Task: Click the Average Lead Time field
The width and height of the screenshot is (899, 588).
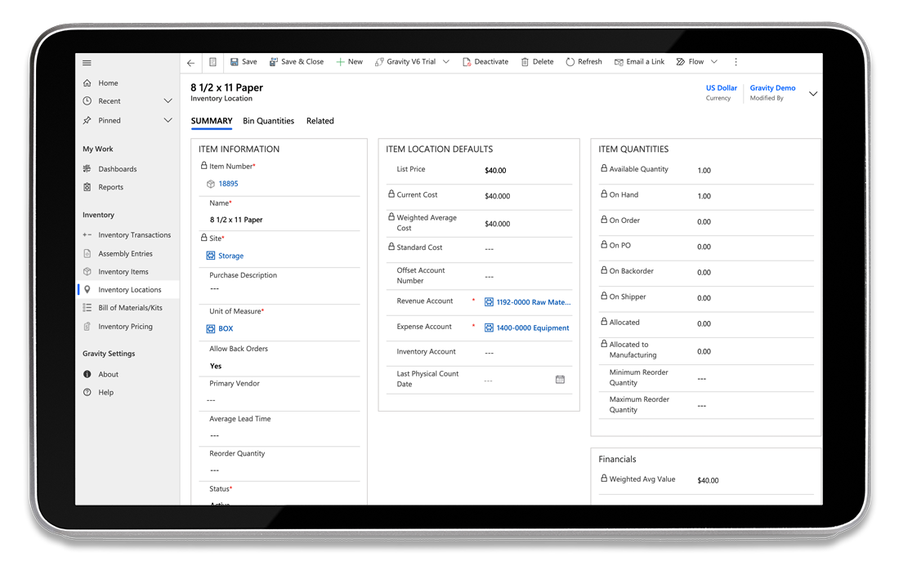Action: pyautogui.click(x=280, y=435)
